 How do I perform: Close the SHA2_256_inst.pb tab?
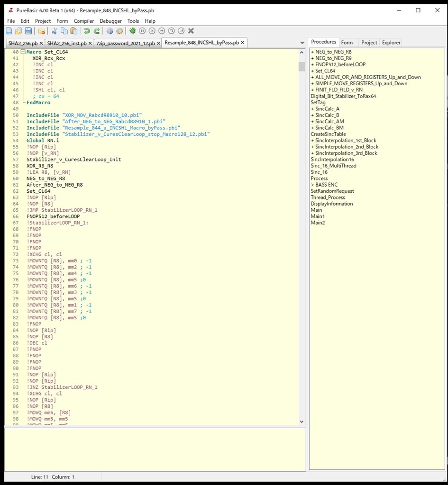pyautogui.click(x=90, y=43)
